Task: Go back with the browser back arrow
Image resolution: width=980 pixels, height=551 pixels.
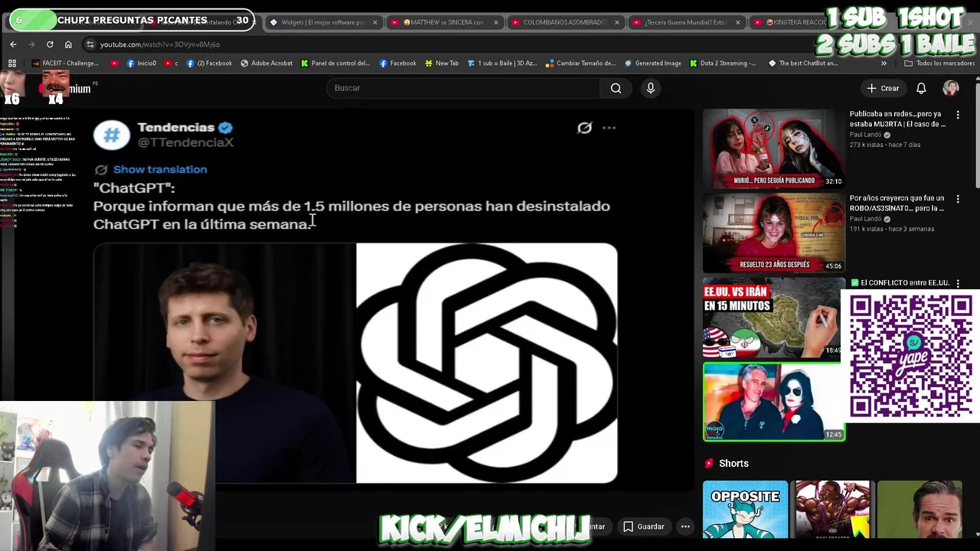Action: tap(13, 44)
